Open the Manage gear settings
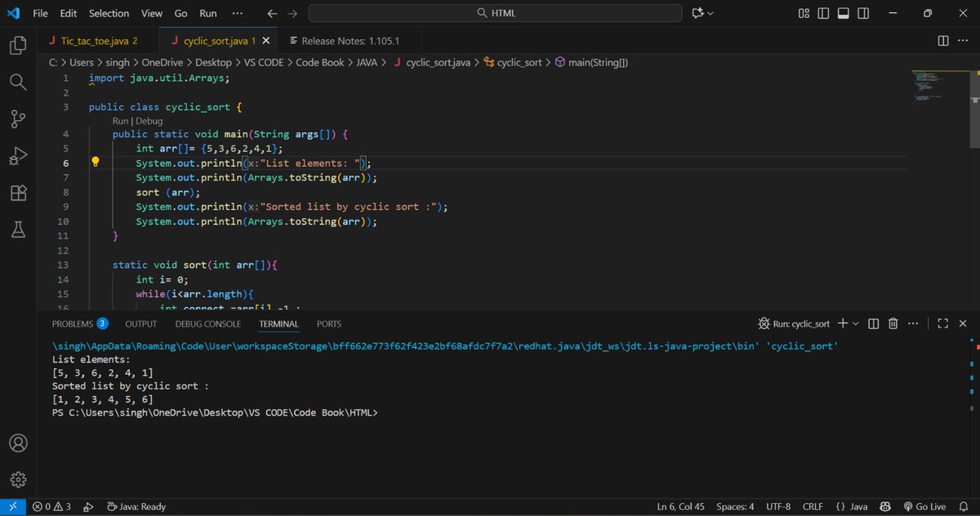The image size is (980, 516). [18, 479]
